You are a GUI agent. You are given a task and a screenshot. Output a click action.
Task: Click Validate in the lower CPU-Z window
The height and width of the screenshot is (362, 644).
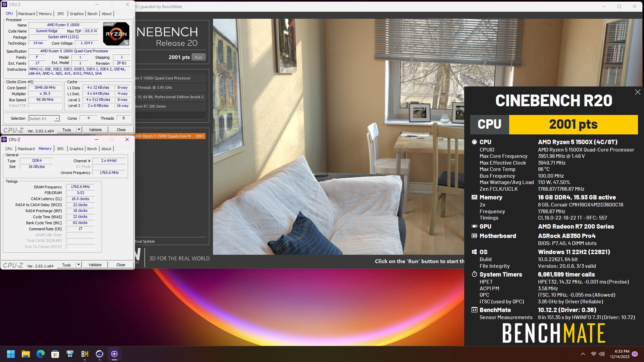[x=95, y=265]
